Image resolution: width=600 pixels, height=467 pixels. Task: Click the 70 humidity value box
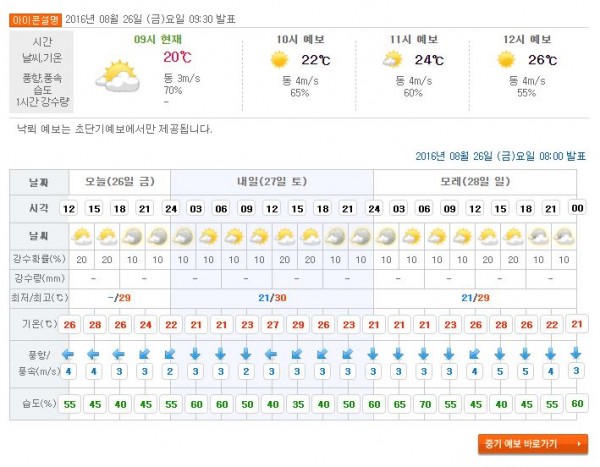tap(425, 404)
